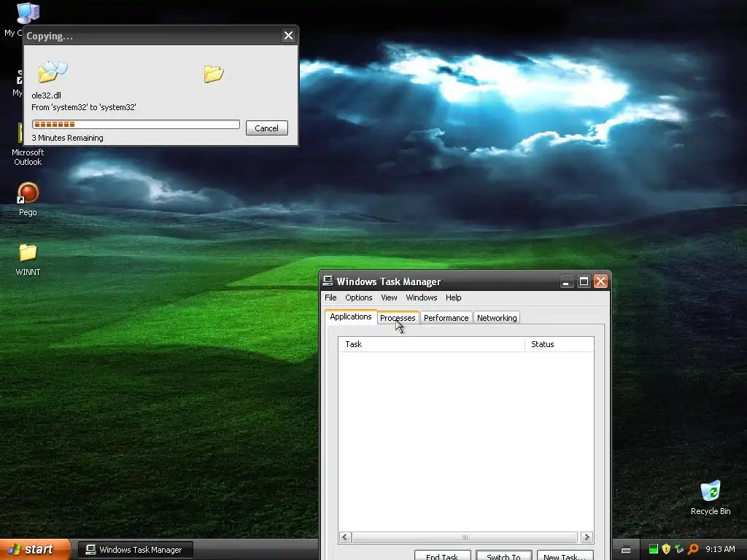Viewport: 747px width, 560px height.
Task: Select the Recycle Bin icon
Action: (x=711, y=497)
